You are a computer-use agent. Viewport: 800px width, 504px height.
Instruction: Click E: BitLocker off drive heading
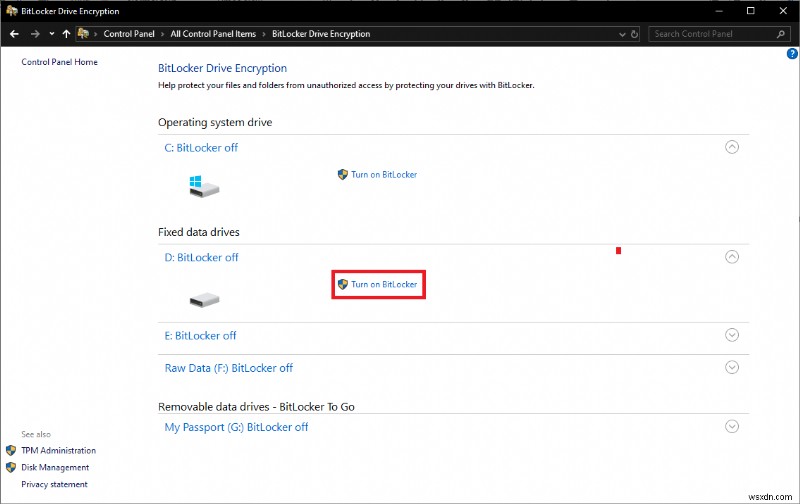pyautogui.click(x=200, y=336)
